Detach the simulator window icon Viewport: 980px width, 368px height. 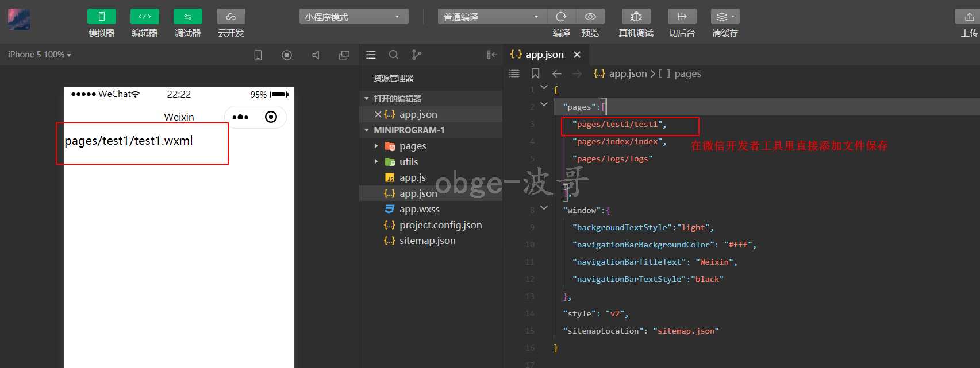point(344,55)
